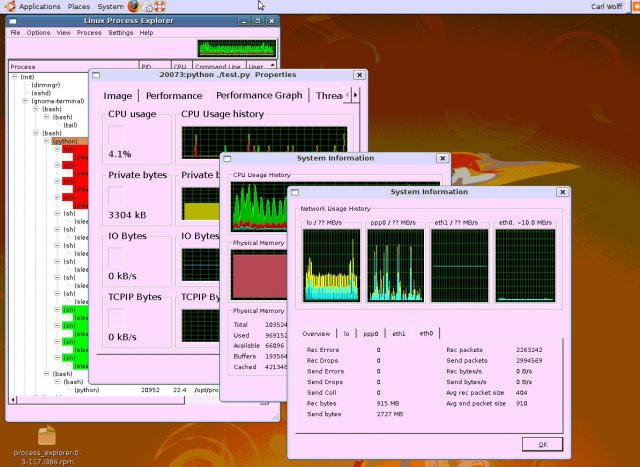The image size is (640, 467).
Task: Select the (dirmngr) process row
Action: coord(46,85)
